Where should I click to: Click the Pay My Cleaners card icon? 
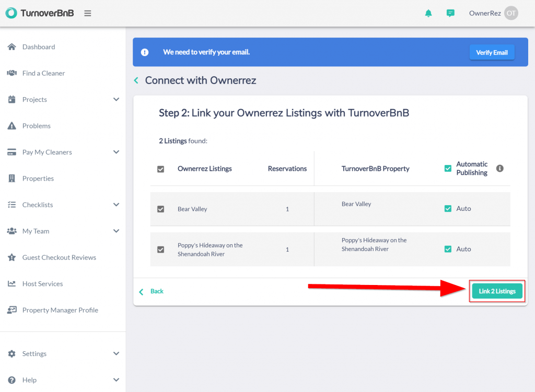click(12, 152)
